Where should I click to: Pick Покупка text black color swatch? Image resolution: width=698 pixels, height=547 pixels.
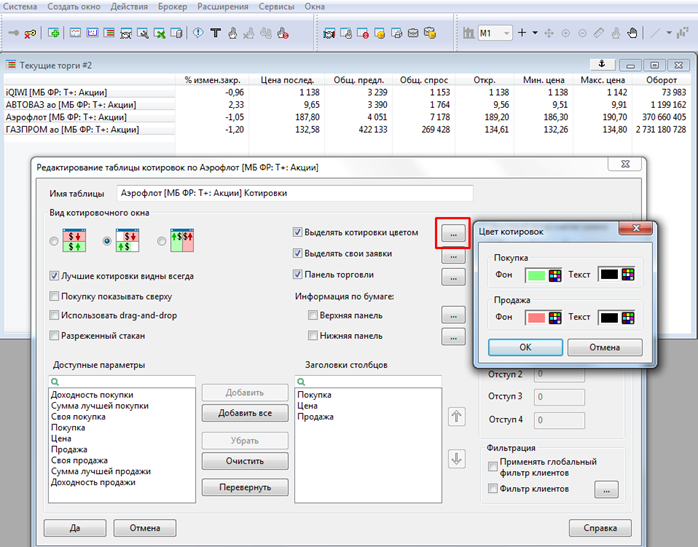609,275
